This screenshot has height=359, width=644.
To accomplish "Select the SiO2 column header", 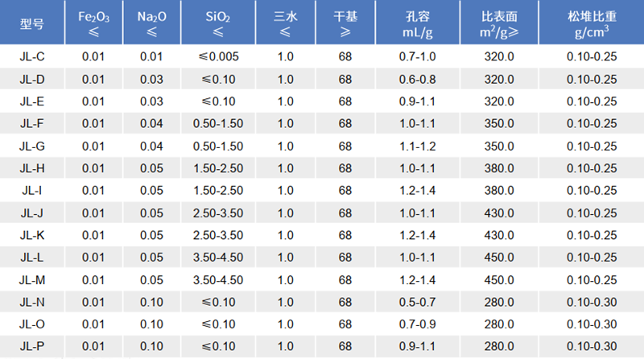I will coord(218,23).
